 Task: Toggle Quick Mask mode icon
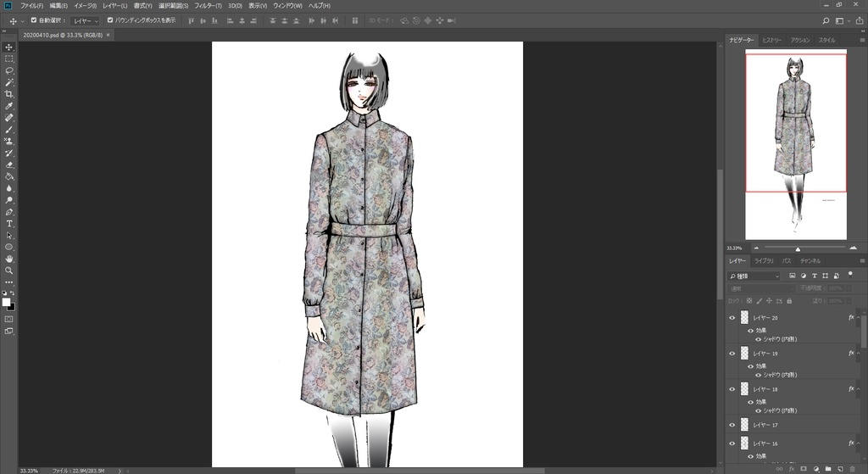pyautogui.click(x=8, y=319)
